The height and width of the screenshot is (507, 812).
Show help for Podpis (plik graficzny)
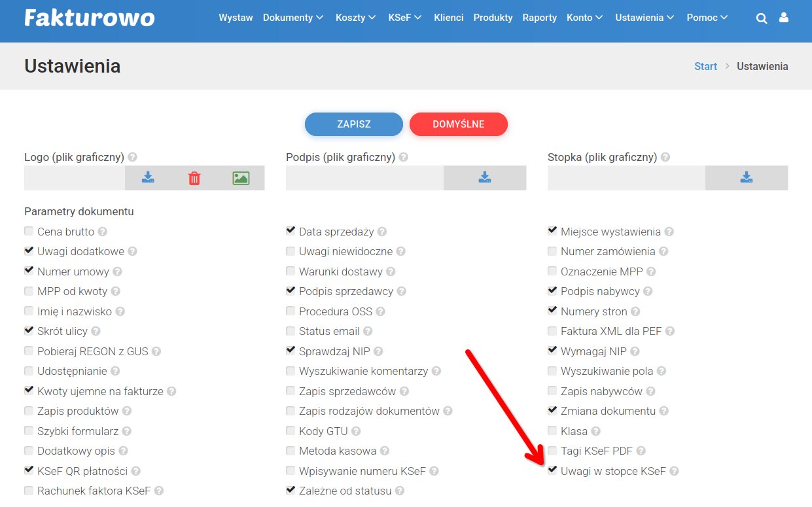[x=404, y=157]
